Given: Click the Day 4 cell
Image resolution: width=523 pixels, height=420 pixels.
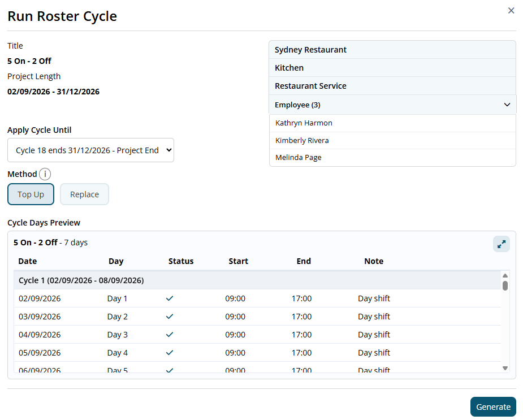Looking at the screenshot, I should pos(118,353).
